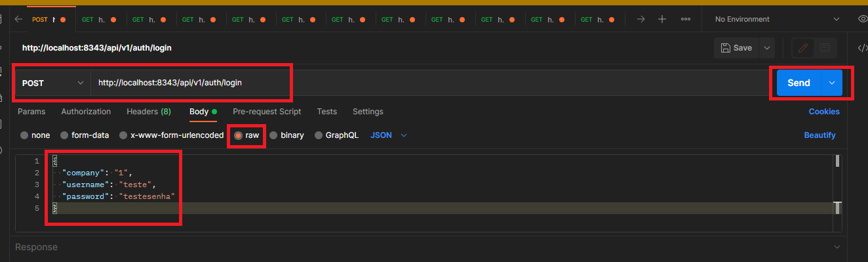Open the POST method dropdown
Image resolution: width=868 pixels, height=262 pixels.
[53, 83]
